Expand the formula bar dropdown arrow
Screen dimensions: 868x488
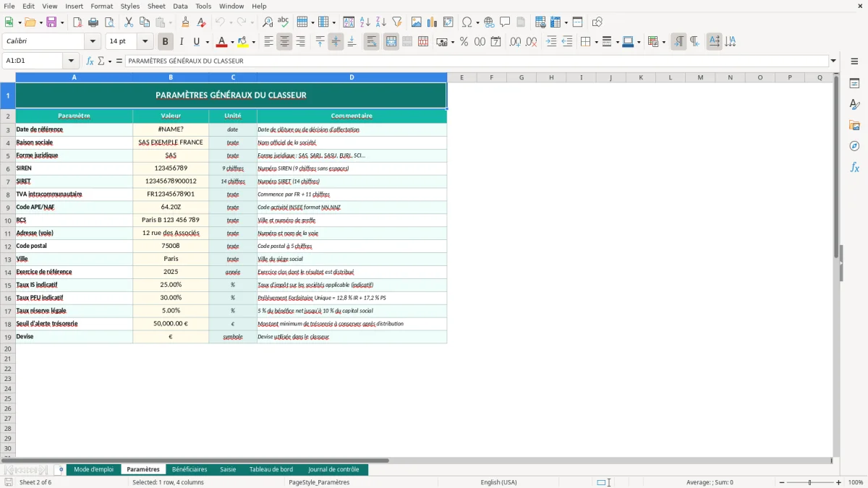coord(833,61)
